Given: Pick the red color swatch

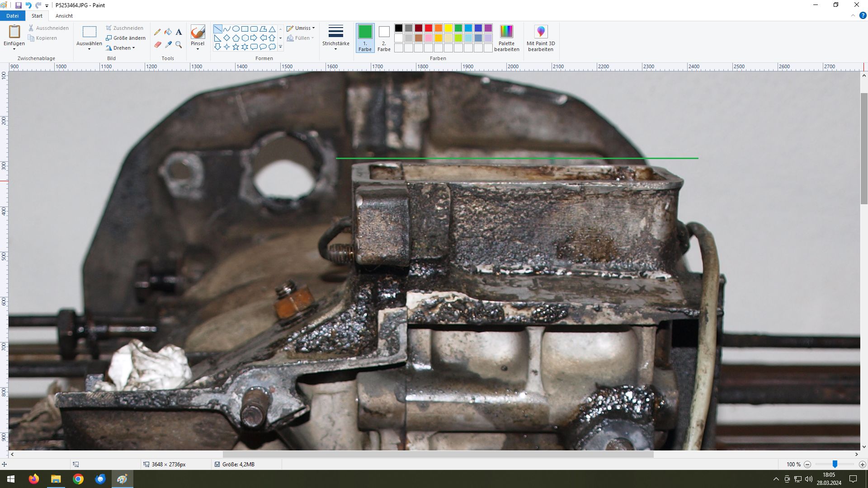Looking at the screenshot, I should [428, 28].
